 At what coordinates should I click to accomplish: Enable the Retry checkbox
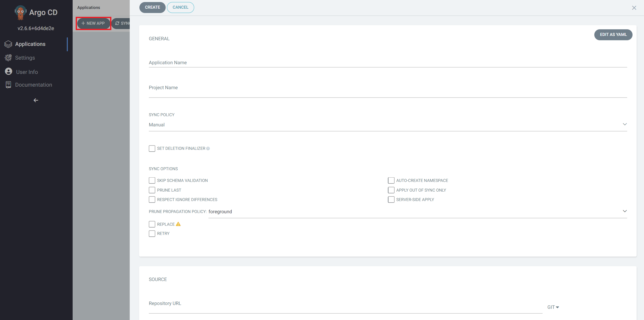coord(152,233)
